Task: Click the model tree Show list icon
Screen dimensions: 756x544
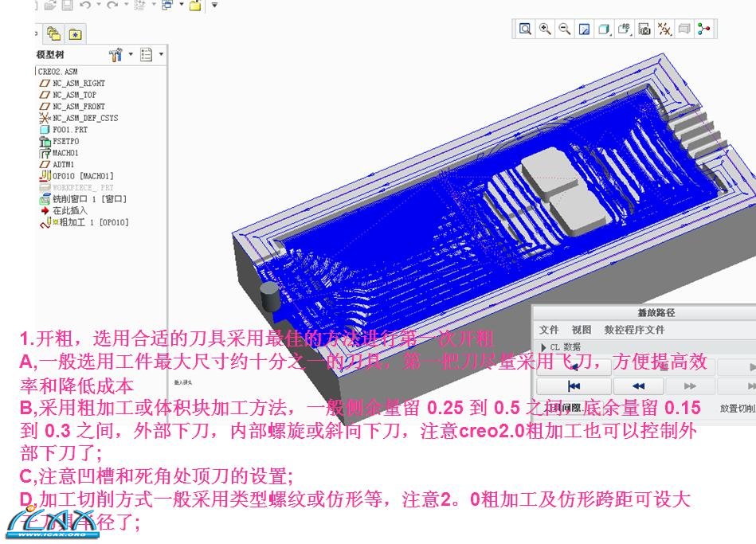Action: point(146,54)
